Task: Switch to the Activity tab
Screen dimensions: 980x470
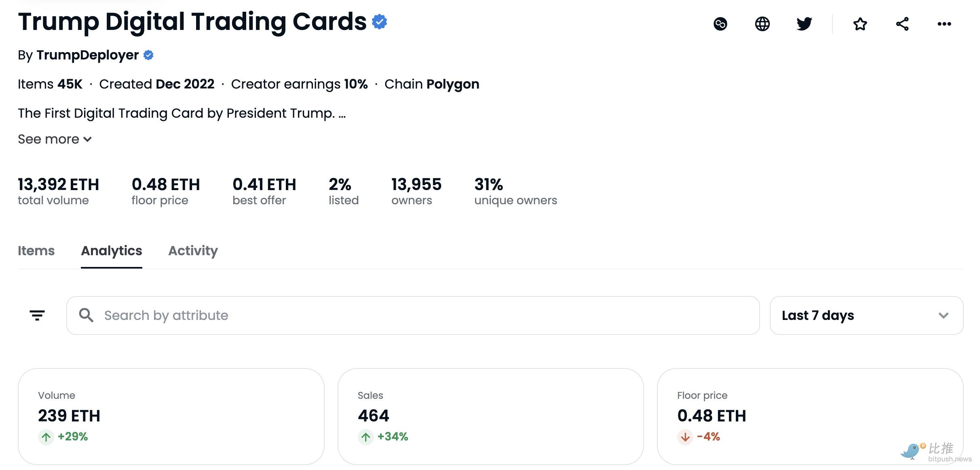Action: 193,251
